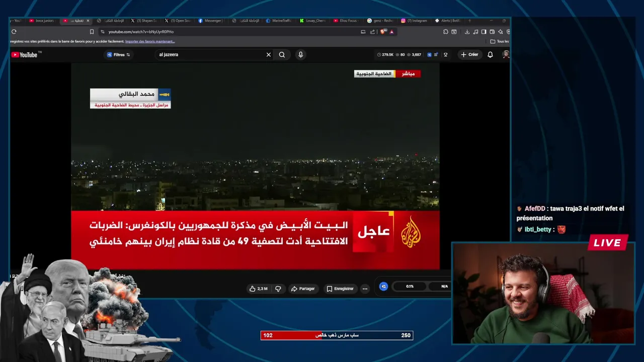Toggle the browser sidebar panel icon

click(x=484, y=32)
